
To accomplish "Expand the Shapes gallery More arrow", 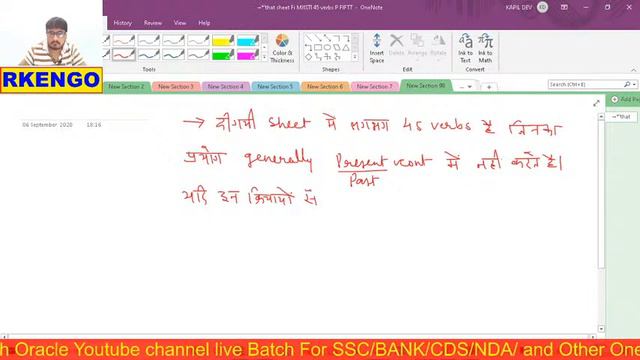I will [355, 58].
